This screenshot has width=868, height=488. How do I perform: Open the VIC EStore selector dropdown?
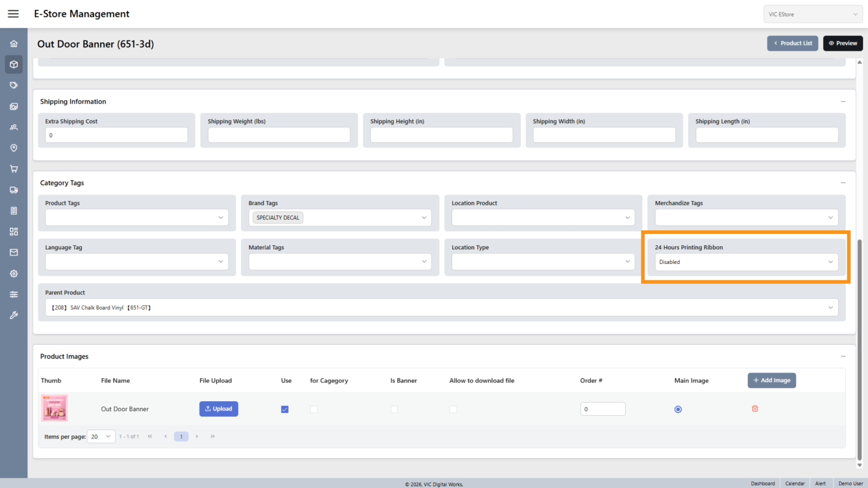point(813,14)
